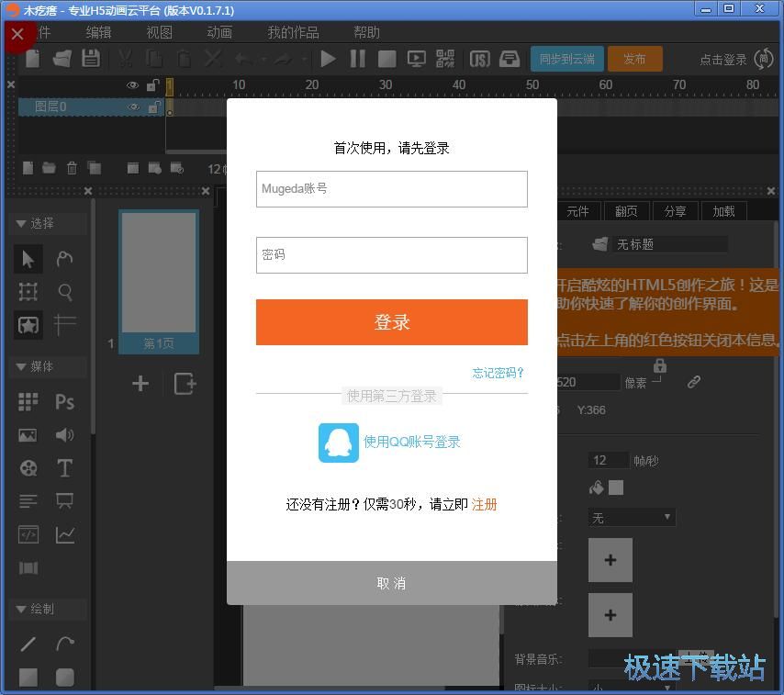Click the add new page plus icon
The image size is (784, 695).
pyautogui.click(x=140, y=384)
